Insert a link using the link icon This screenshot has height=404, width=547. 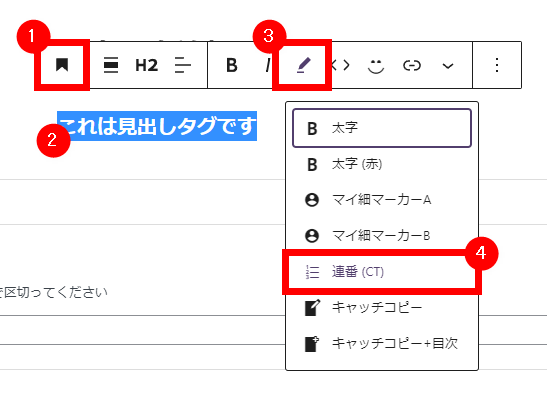pyautogui.click(x=412, y=66)
